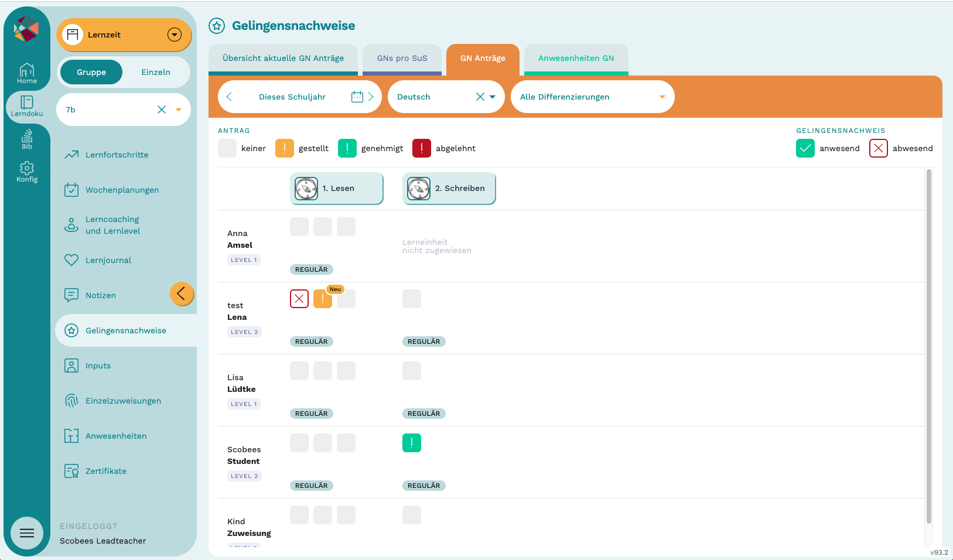Viewport: 953px width, 560px height.
Task: Open the Lerndoku sidebar icon
Action: pos(27,106)
